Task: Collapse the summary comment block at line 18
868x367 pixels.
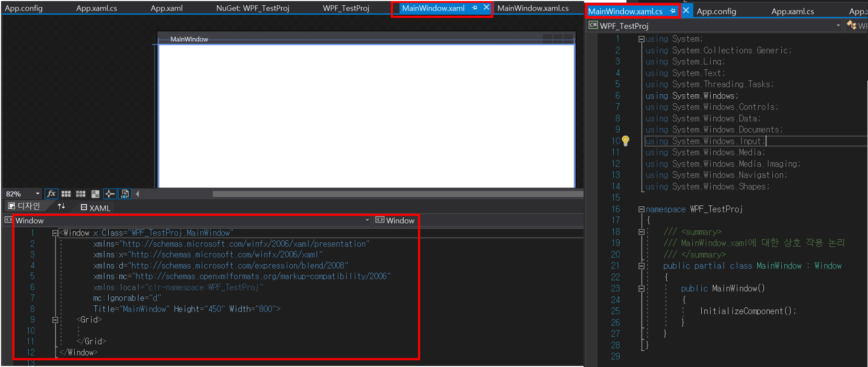Action: point(641,232)
